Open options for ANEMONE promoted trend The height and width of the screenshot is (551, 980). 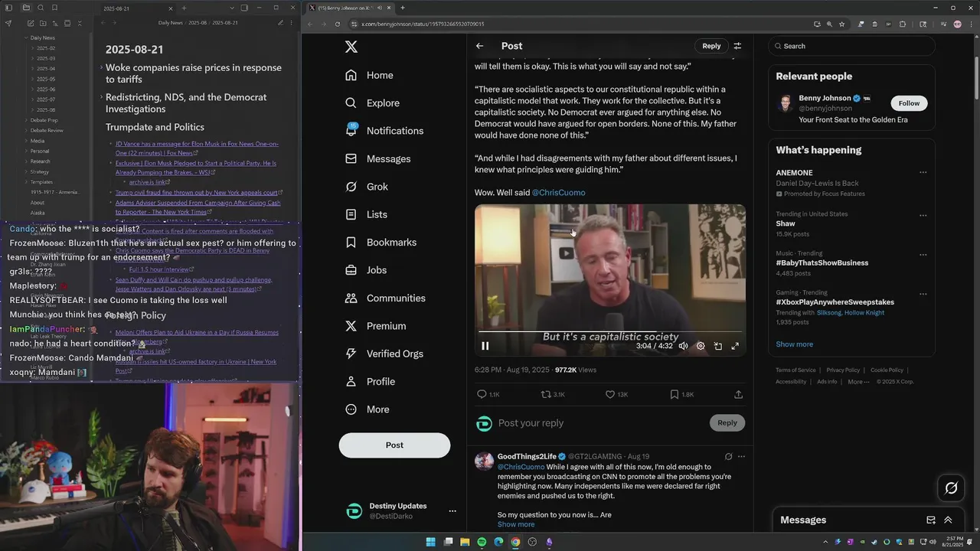tap(923, 173)
